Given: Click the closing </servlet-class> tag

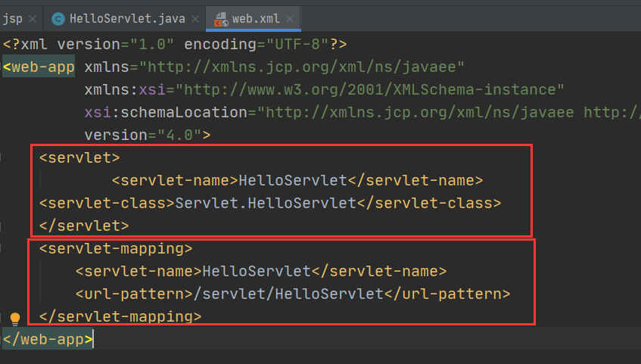Looking at the screenshot, I should click(429, 204).
